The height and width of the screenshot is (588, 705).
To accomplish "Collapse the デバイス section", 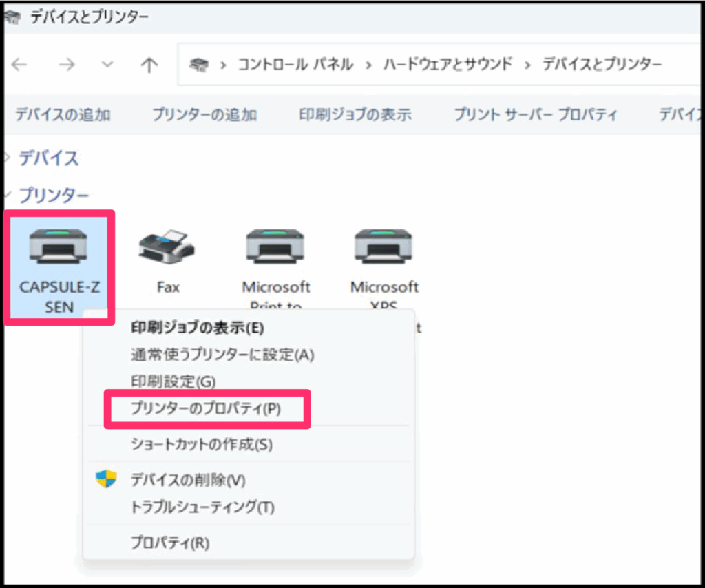I will coord(7,158).
